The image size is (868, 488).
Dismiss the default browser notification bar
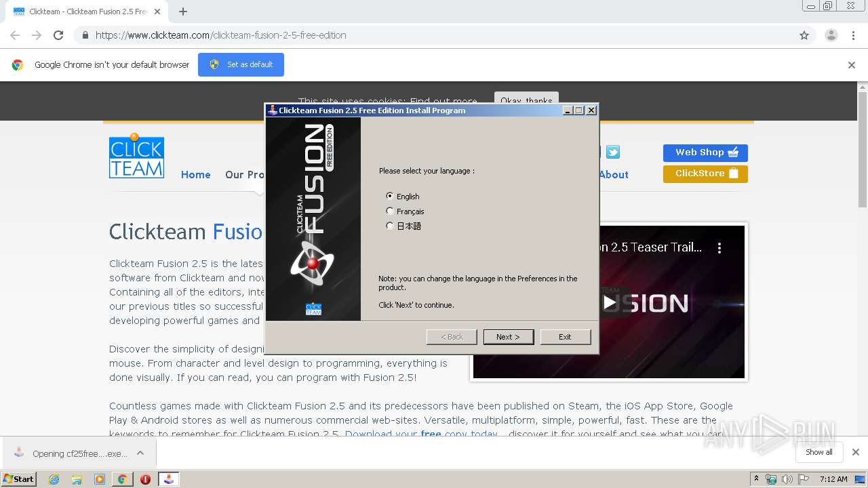pos(852,65)
